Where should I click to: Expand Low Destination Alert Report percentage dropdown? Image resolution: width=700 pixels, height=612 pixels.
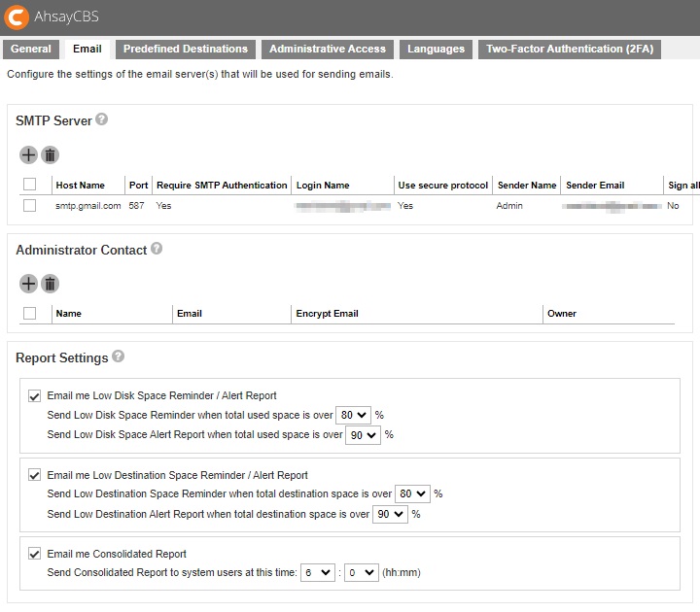[x=390, y=514]
